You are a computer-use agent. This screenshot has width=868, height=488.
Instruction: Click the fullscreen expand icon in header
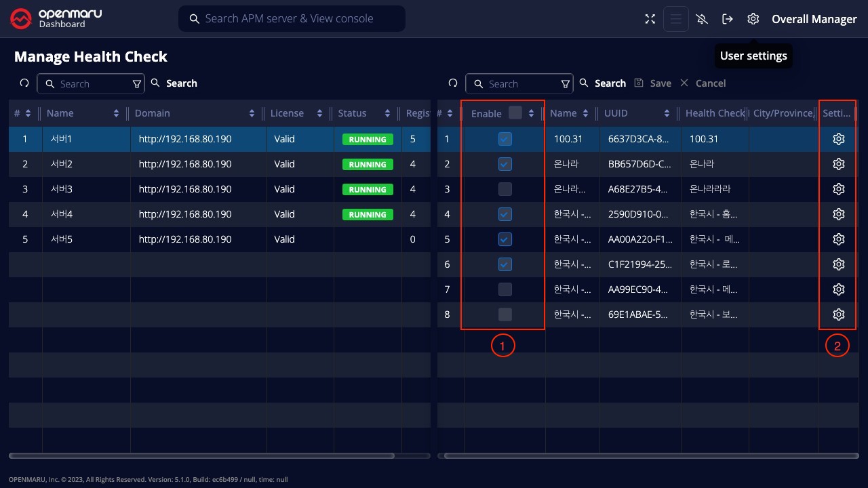650,19
